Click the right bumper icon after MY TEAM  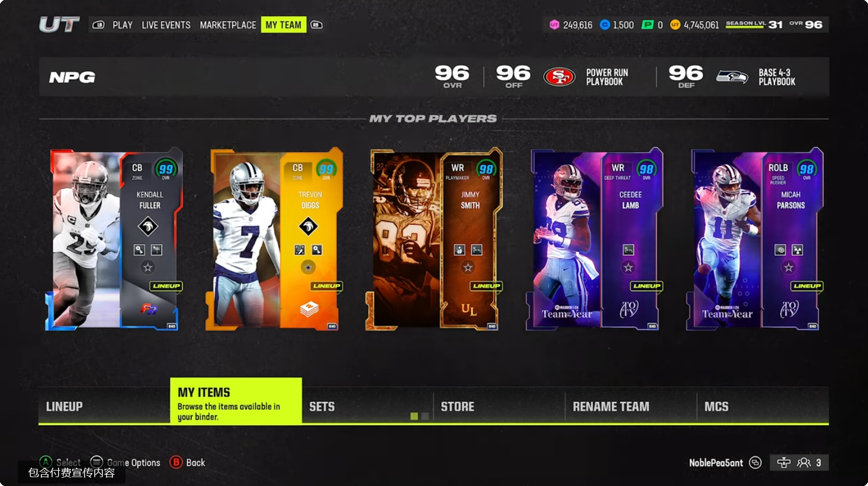click(317, 25)
